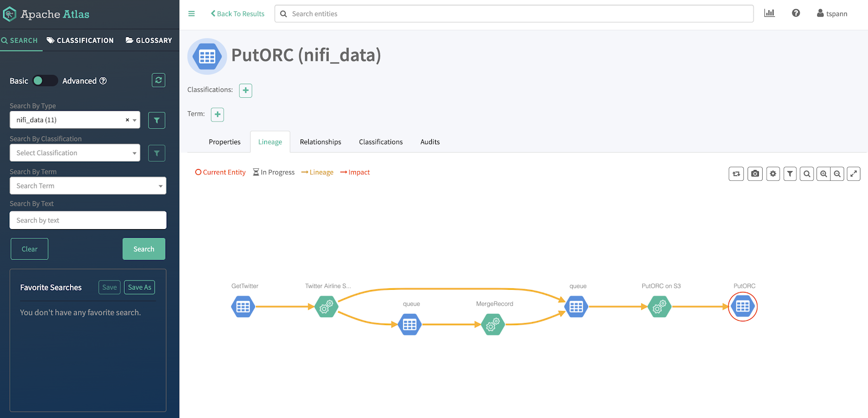Open the nifi_data type dropdown
The width and height of the screenshot is (868, 418).
coord(75,120)
